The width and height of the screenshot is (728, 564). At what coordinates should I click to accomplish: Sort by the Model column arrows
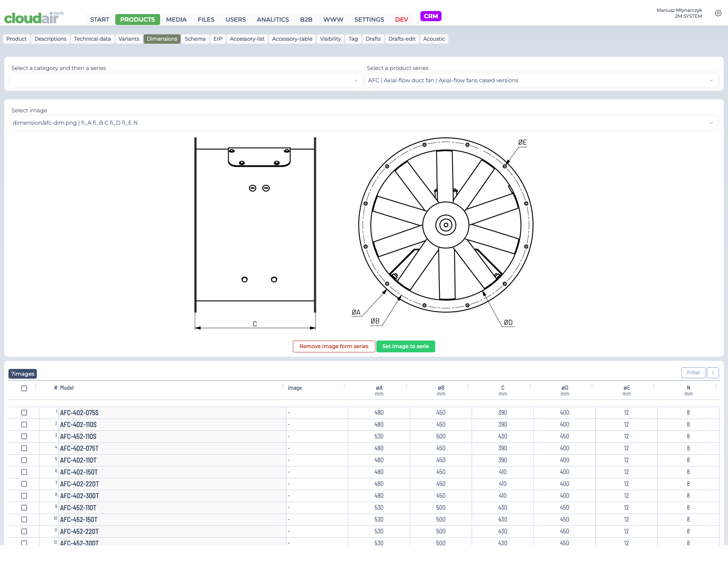point(283,387)
